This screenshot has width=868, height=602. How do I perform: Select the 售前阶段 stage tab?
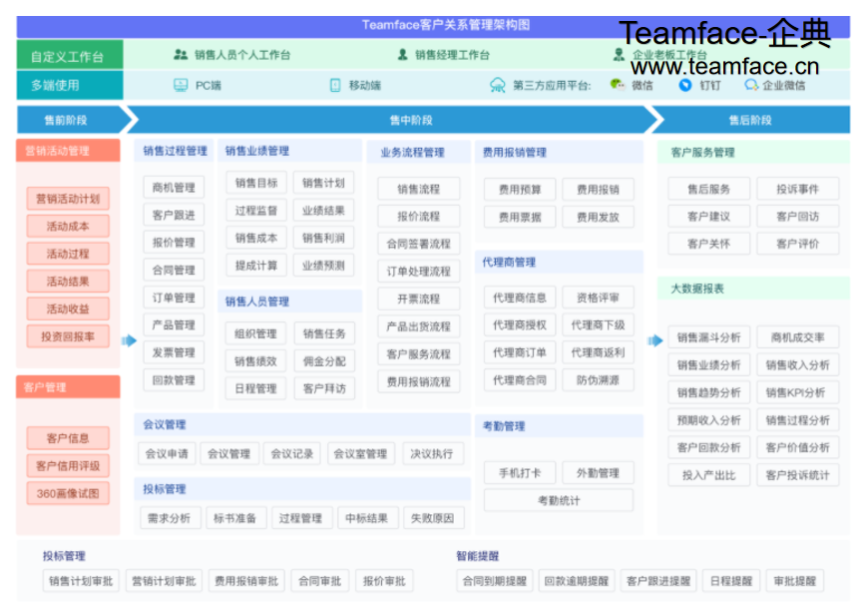(69, 120)
